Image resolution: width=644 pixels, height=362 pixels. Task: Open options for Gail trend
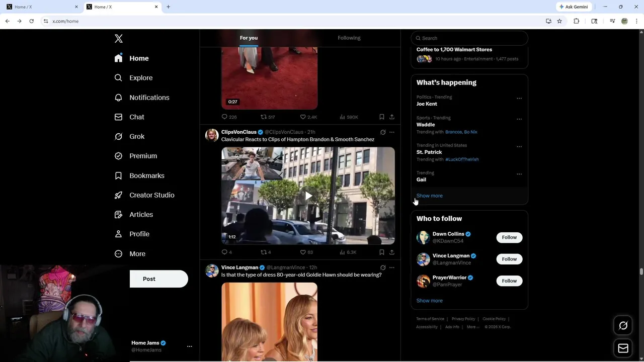tap(519, 174)
